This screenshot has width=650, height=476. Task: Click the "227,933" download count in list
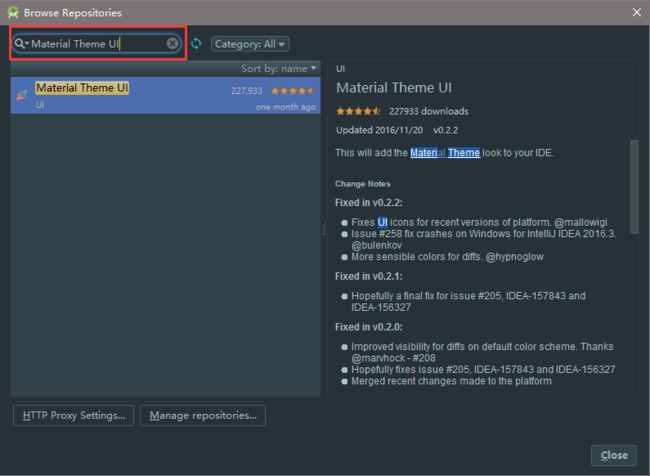point(247,91)
